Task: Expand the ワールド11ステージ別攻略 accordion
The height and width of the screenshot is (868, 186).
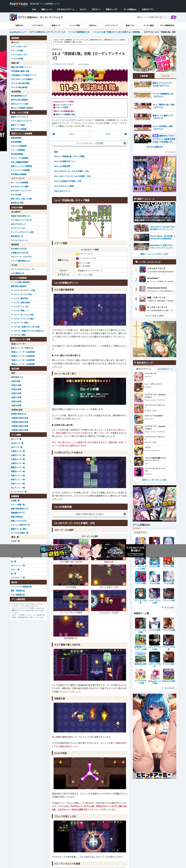Action: coord(90,143)
